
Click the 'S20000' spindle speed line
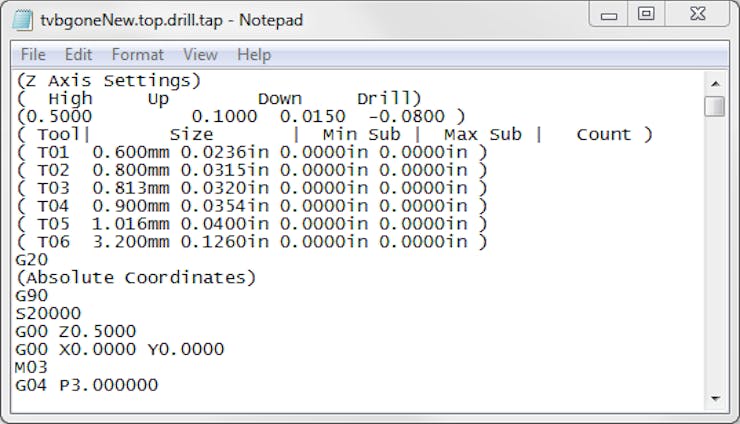[48, 314]
